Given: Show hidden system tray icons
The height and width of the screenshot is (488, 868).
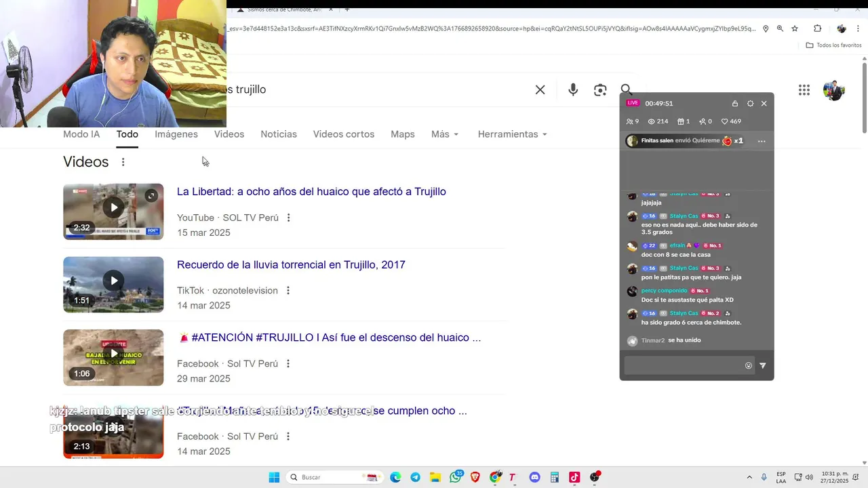Looking at the screenshot, I should coord(749,477).
